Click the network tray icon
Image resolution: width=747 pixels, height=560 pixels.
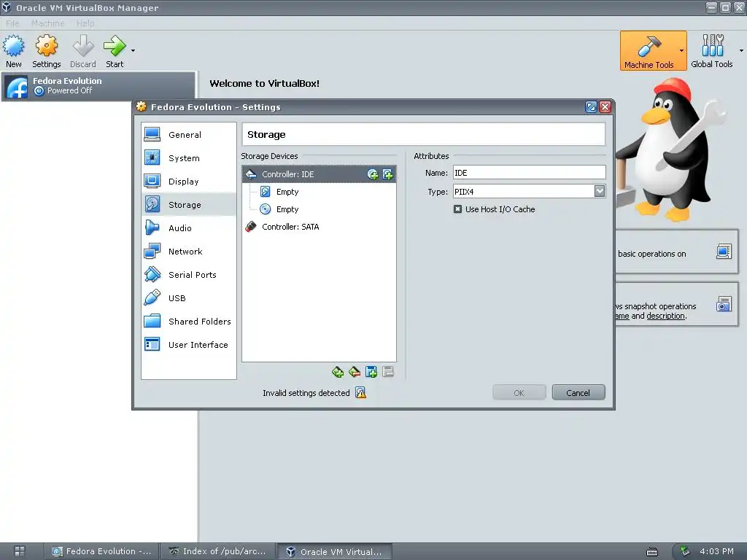point(686,551)
